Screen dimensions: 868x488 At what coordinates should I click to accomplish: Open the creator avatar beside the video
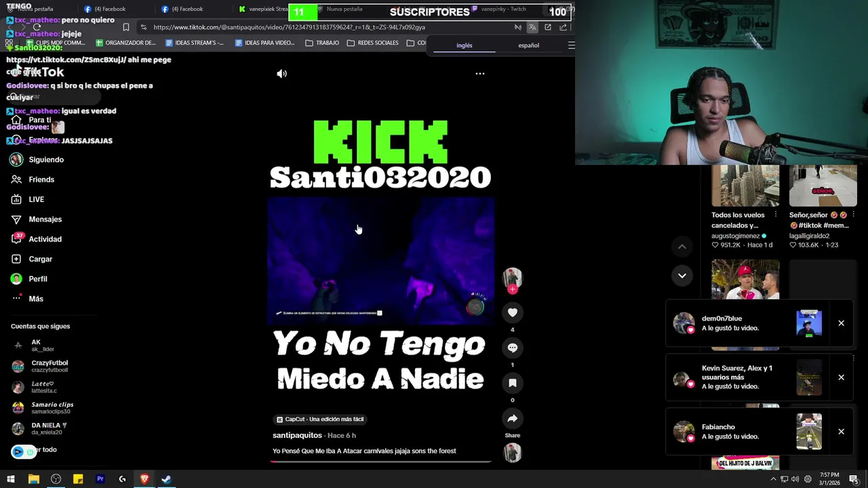pos(512,277)
